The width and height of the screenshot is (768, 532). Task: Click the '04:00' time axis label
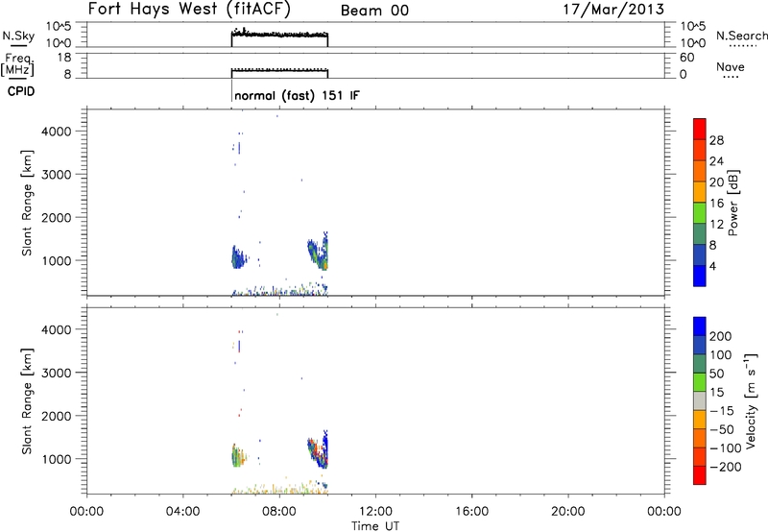tap(183, 512)
